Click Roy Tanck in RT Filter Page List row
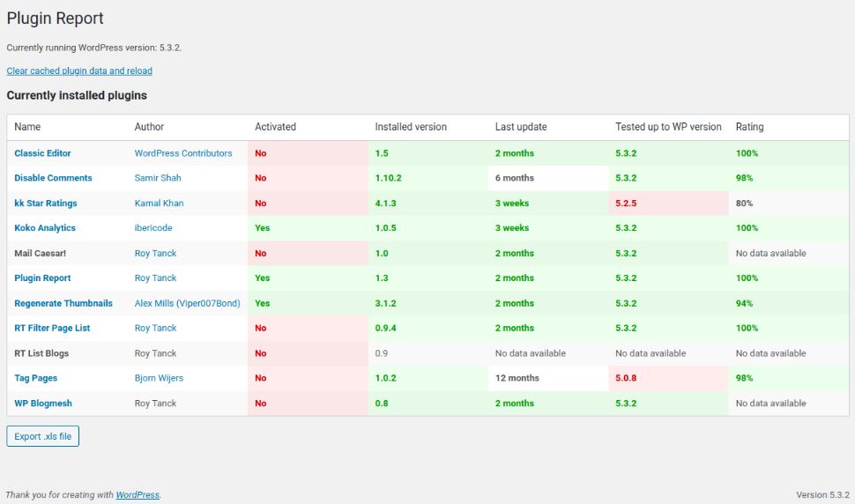This screenshot has height=504, width=855. pyautogui.click(x=155, y=328)
